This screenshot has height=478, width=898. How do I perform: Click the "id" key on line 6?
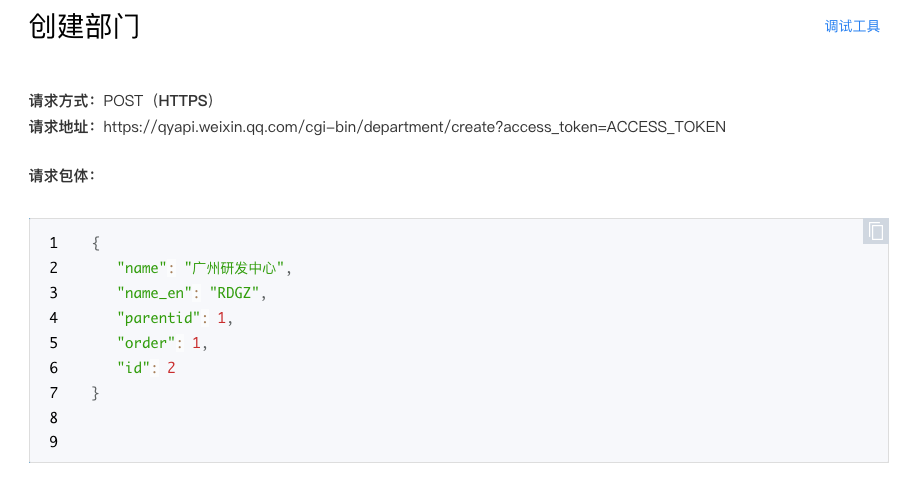pyautogui.click(x=133, y=368)
